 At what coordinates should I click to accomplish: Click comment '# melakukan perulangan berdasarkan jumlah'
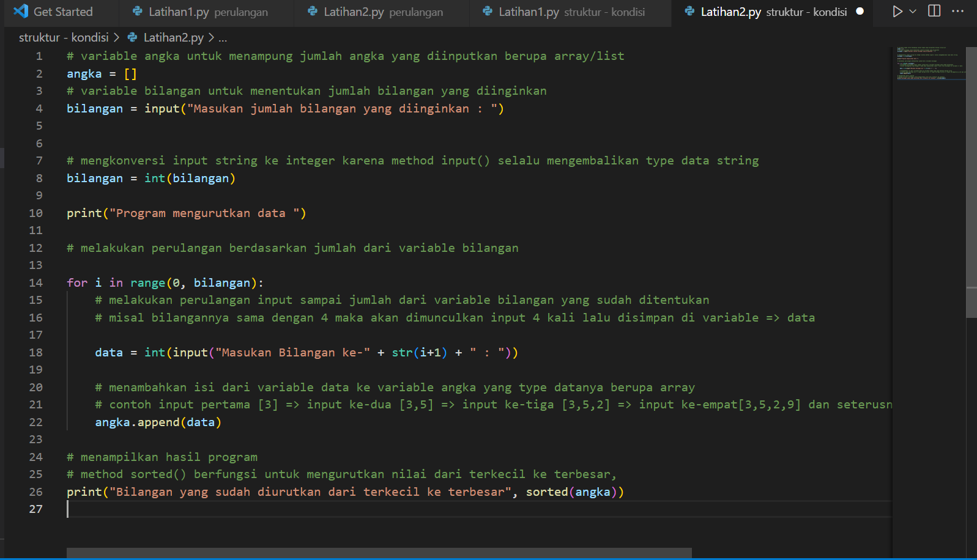[292, 248]
